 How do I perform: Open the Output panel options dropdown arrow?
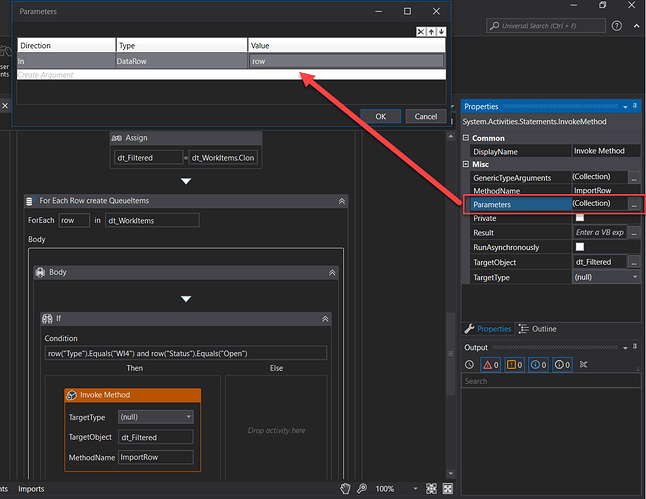click(625, 348)
